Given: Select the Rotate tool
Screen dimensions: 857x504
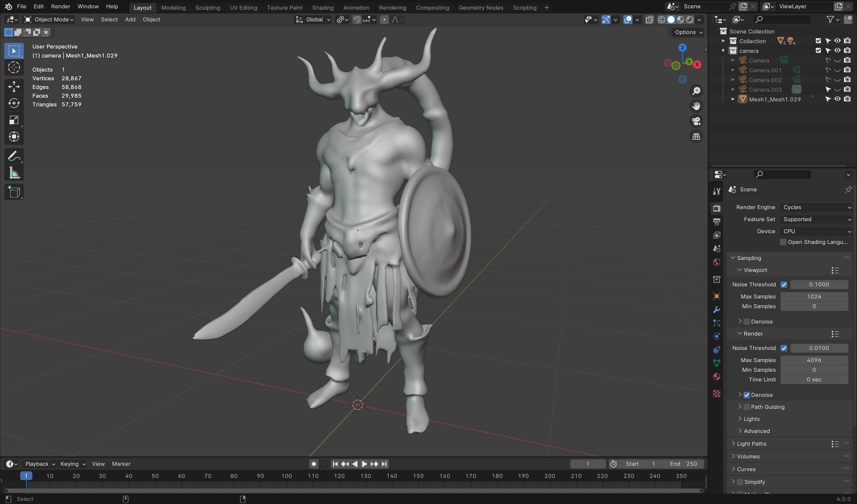Looking at the screenshot, I should 14,103.
